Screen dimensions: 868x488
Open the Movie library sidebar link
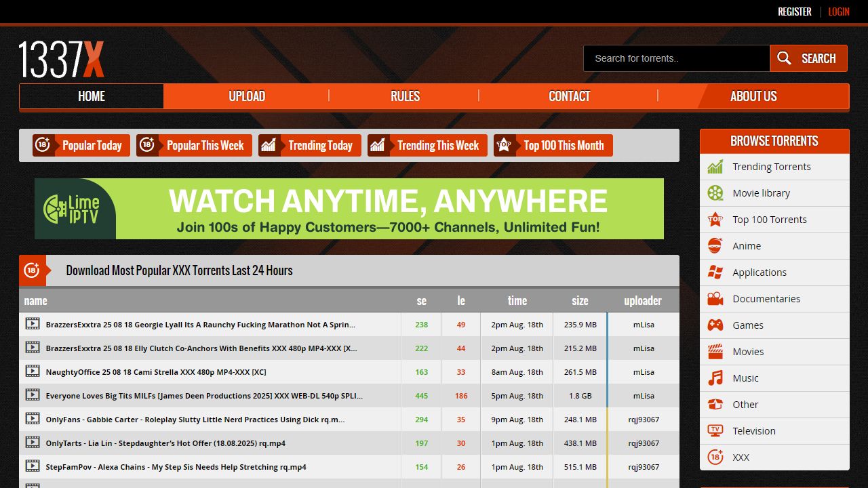pos(762,193)
